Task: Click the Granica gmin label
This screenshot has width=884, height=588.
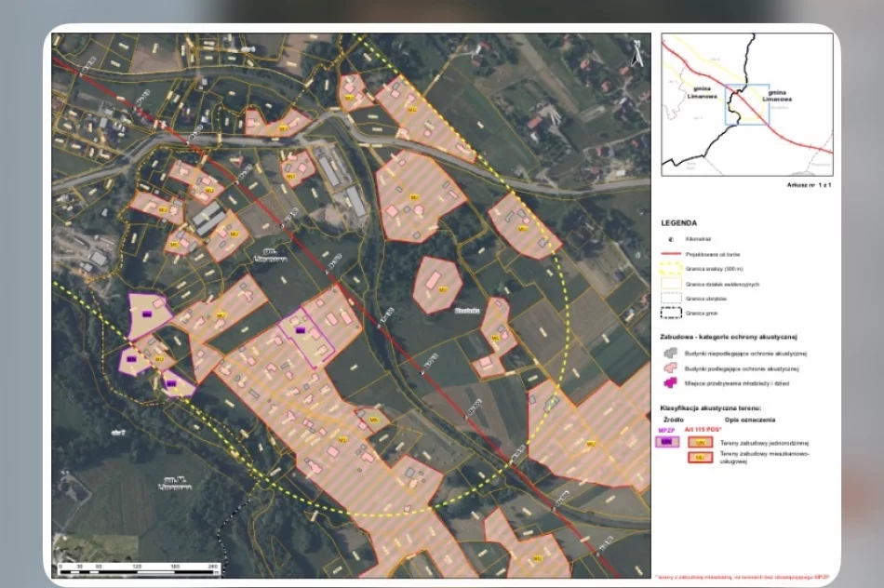Action: 702,314
